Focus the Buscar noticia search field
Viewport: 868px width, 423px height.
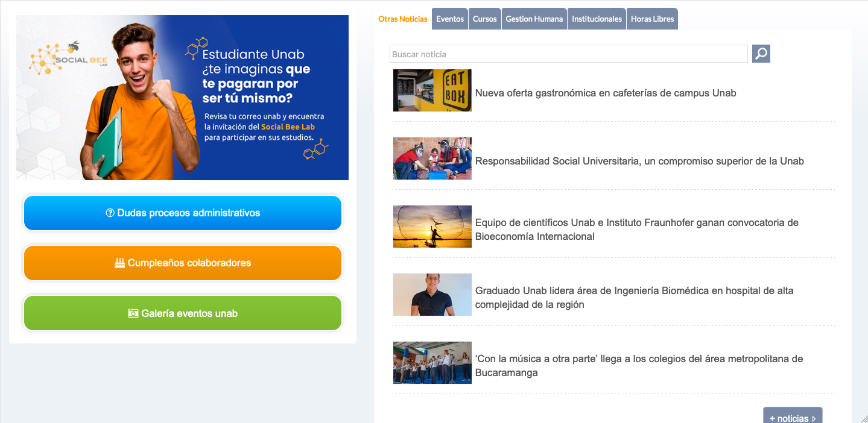(x=568, y=54)
